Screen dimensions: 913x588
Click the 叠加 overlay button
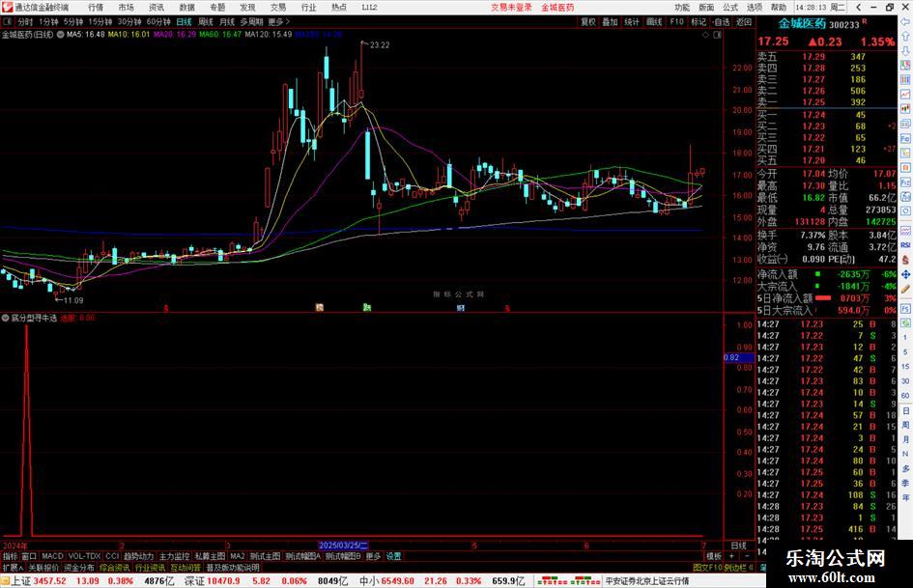(x=610, y=21)
